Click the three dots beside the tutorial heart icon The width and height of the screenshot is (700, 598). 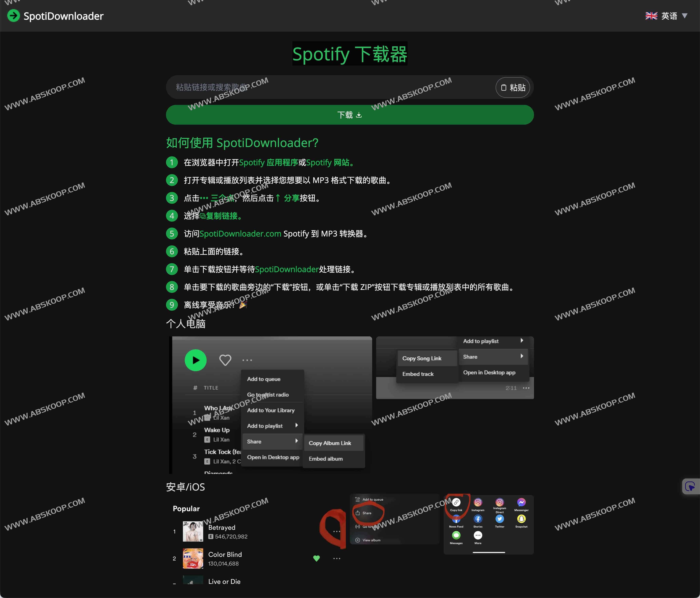coord(247,360)
